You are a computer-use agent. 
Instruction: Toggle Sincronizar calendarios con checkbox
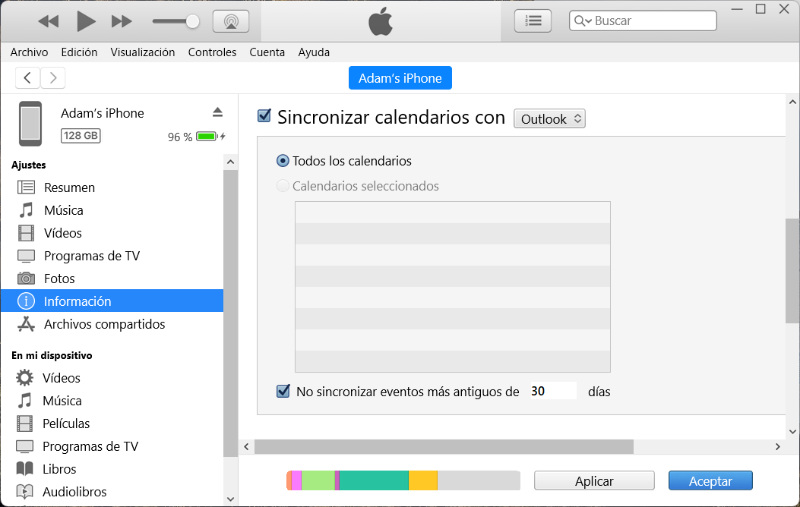click(264, 116)
